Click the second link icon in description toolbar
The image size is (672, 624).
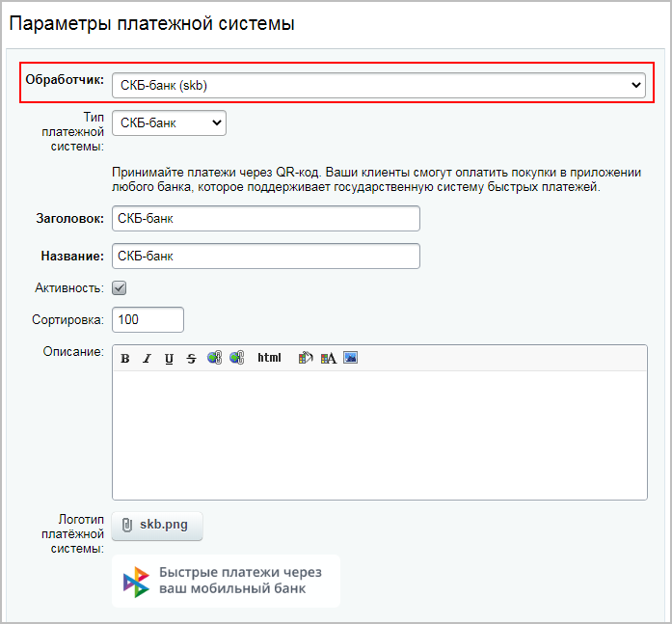[236, 358]
